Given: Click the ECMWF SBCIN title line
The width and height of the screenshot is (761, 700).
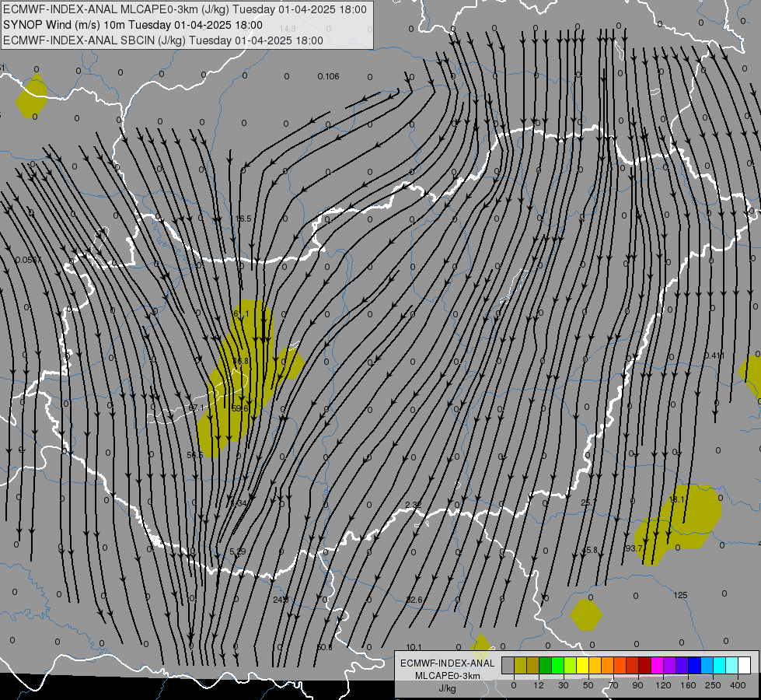Looking at the screenshot, I should click(163, 40).
